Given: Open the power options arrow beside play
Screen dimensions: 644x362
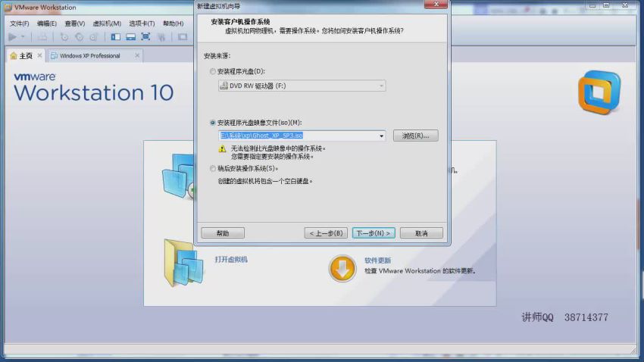Looking at the screenshot, I should (x=23, y=37).
